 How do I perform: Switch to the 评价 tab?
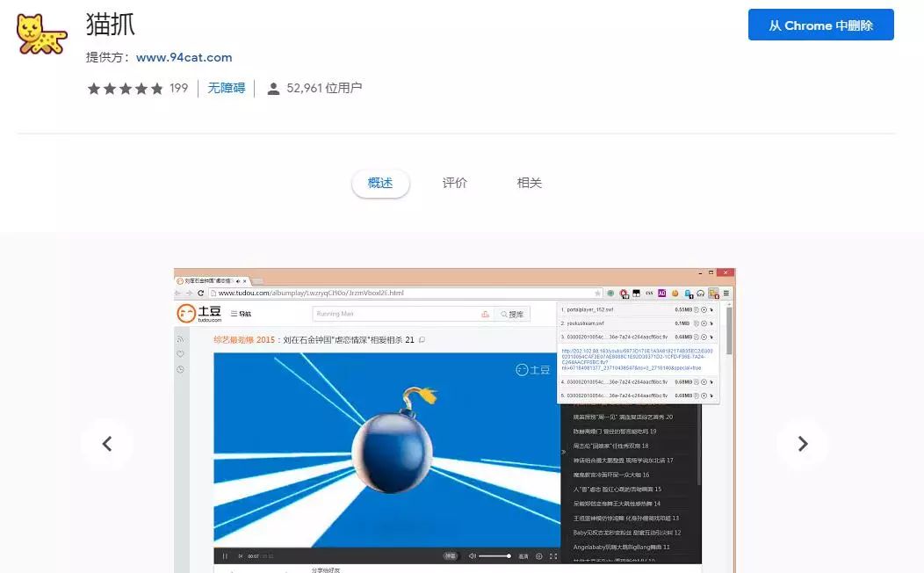[x=454, y=183]
